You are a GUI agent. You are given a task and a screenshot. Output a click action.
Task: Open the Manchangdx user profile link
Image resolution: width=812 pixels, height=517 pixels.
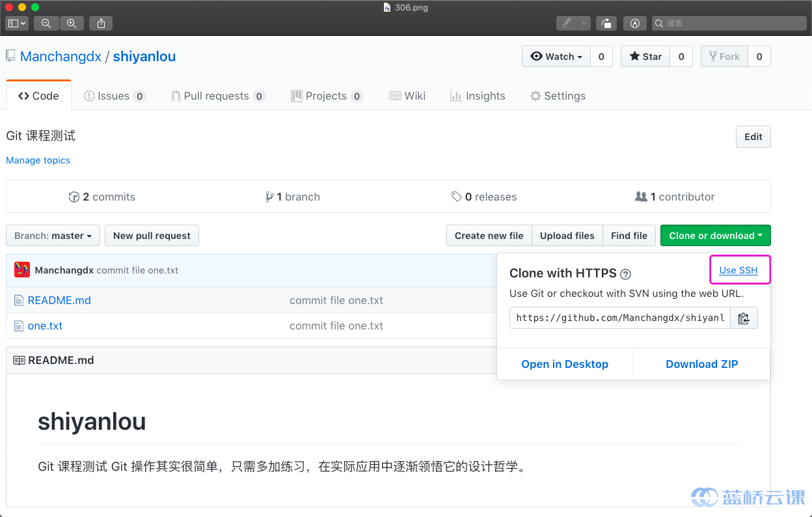61,57
